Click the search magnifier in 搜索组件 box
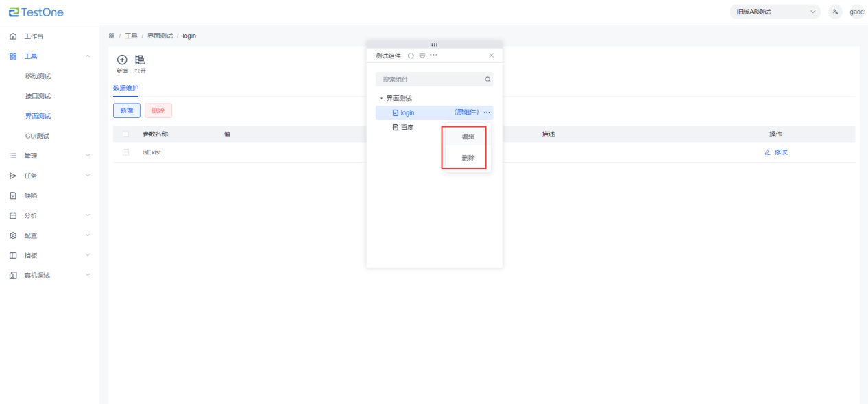This screenshot has height=404, width=868. pyautogui.click(x=487, y=80)
